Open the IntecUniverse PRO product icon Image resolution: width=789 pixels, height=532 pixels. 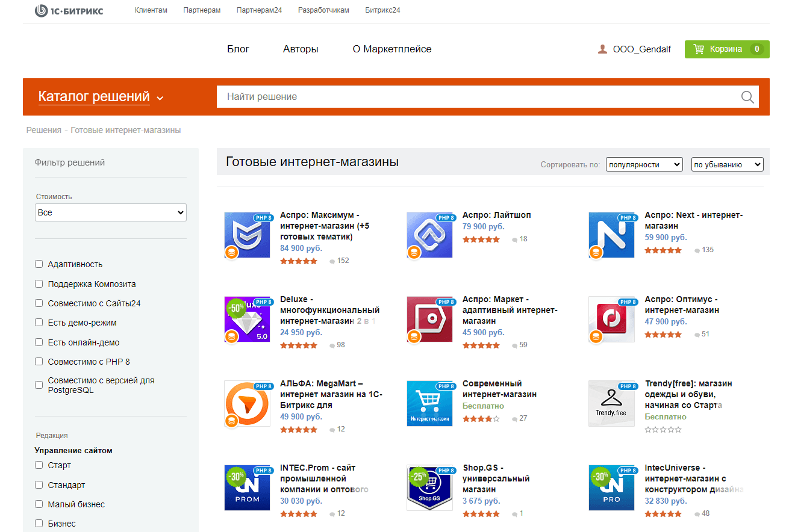click(x=611, y=487)
